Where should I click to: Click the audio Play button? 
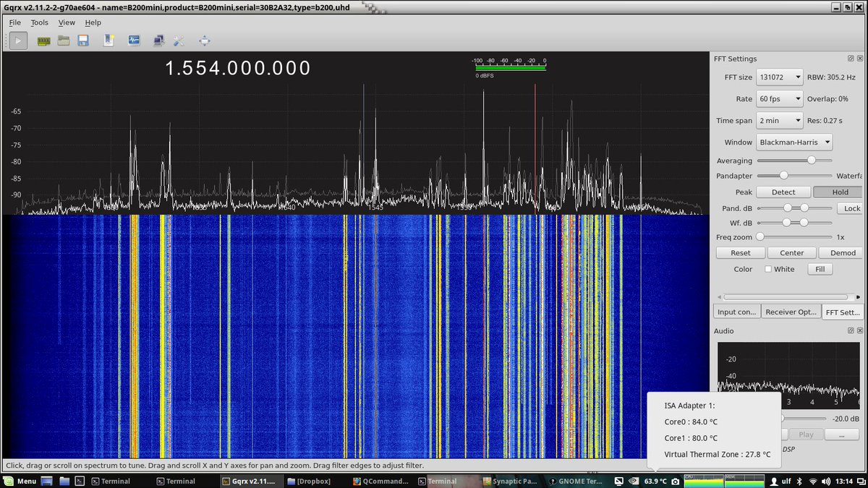tap(806, 435)
